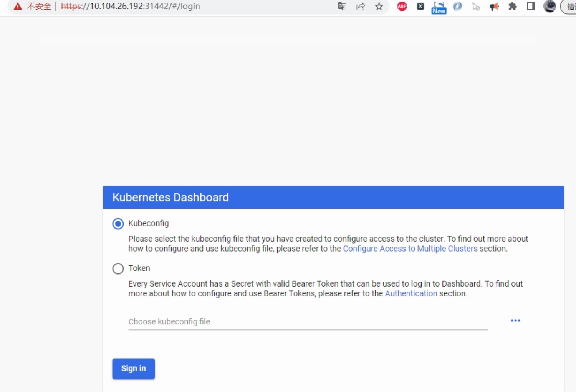
Task: Toggle the browser side panel icon
Action: (x=531, y=6)
